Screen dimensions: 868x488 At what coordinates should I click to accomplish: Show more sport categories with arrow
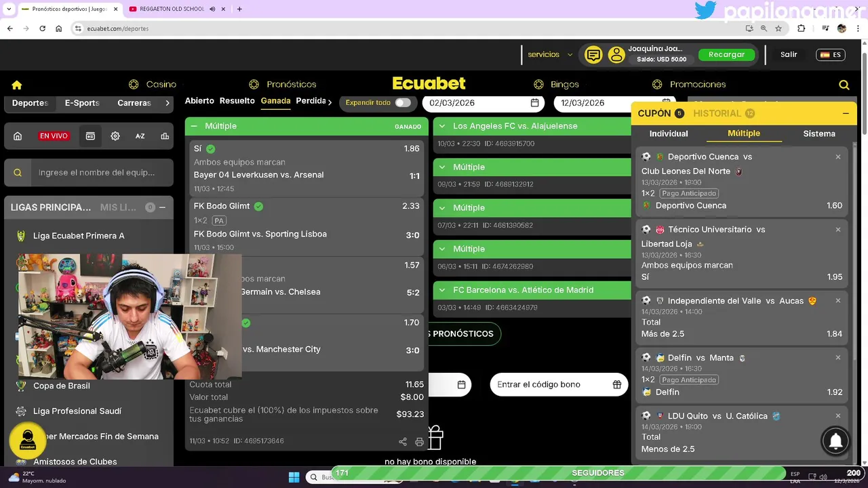[x=167, y=103]
